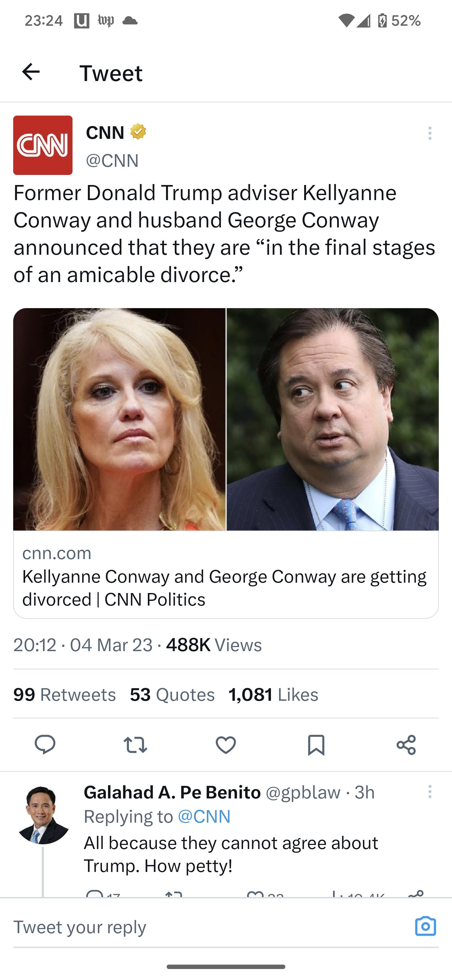Viewport: 452px width, 980px height.
Task: Expand the cloud notification in the status bar
Action: (x=131, y=21)
